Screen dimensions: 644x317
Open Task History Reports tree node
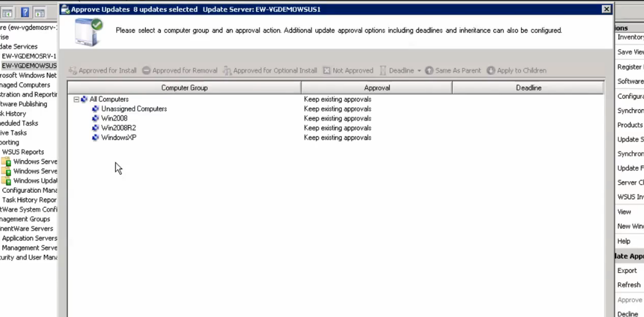[30, 200]
